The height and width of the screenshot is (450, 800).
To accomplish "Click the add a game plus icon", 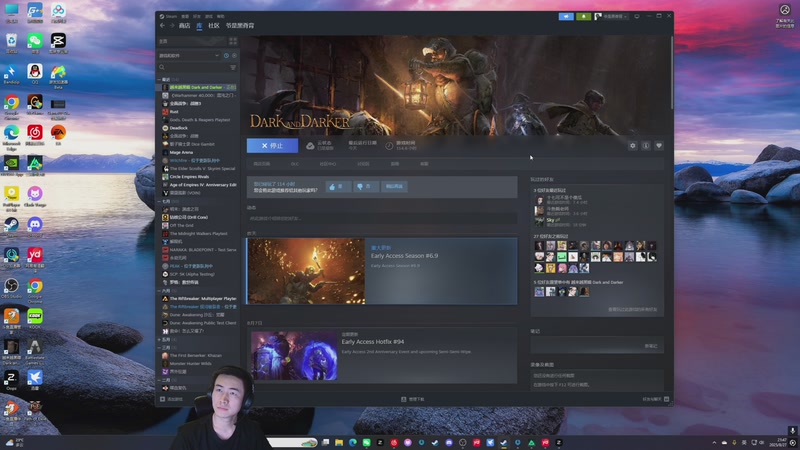I will (163, 399).
